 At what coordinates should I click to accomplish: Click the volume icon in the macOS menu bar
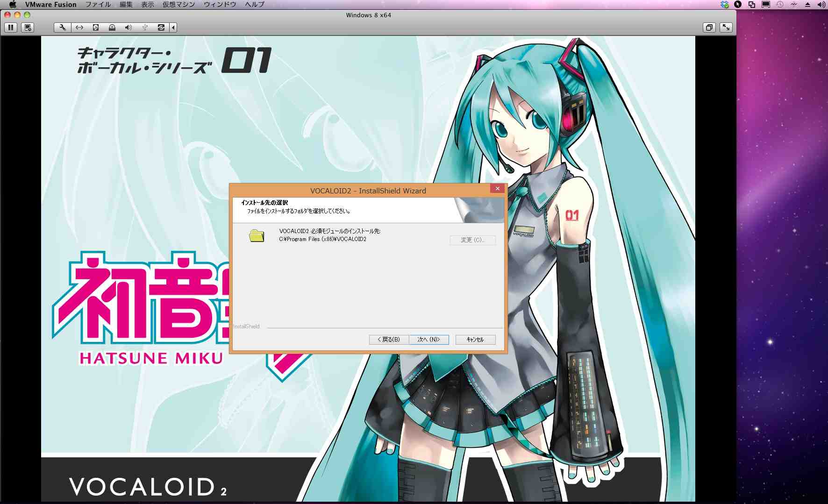(x=821, y=4)
